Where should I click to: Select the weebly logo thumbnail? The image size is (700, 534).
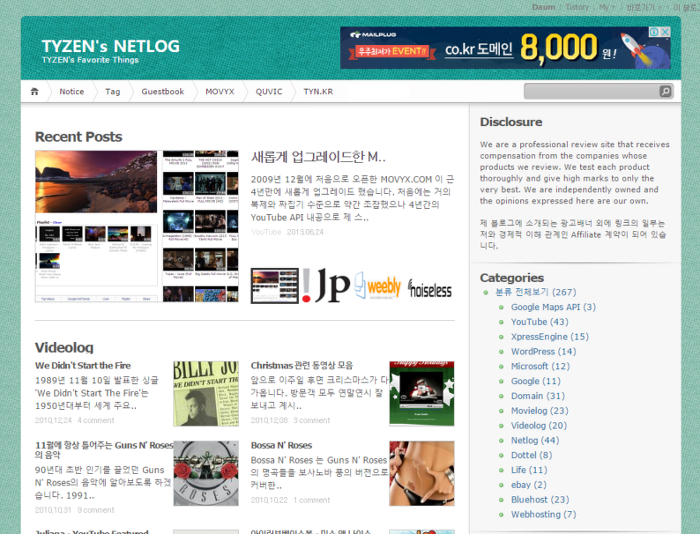(x=378, y=286)
